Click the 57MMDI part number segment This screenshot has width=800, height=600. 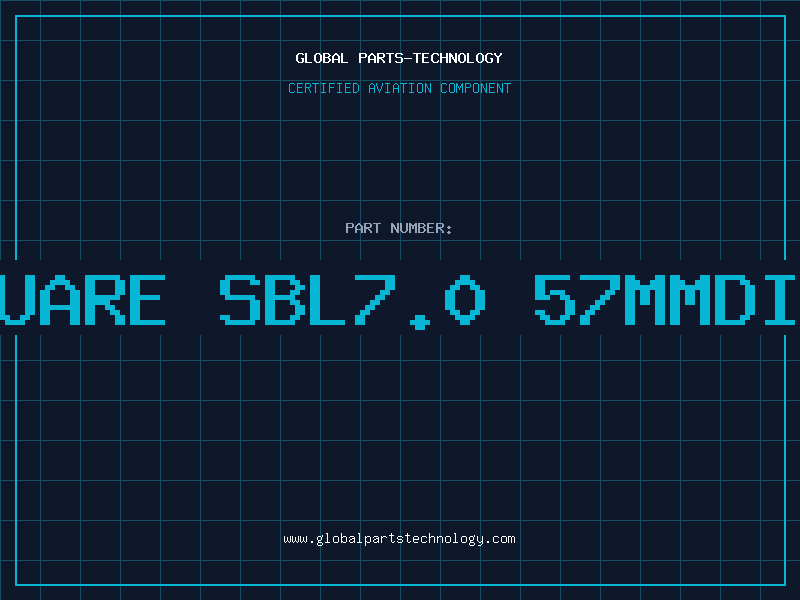coord(665,301)
